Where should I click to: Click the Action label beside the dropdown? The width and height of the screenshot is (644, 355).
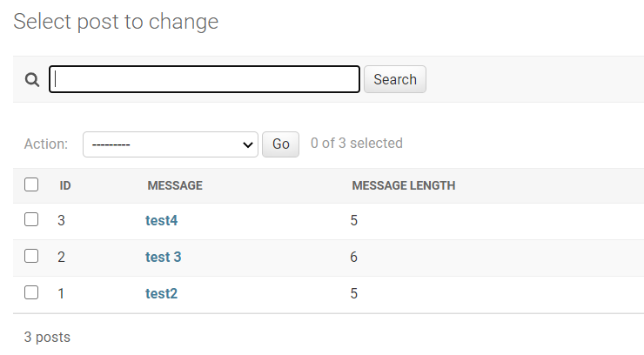(46, 144)
